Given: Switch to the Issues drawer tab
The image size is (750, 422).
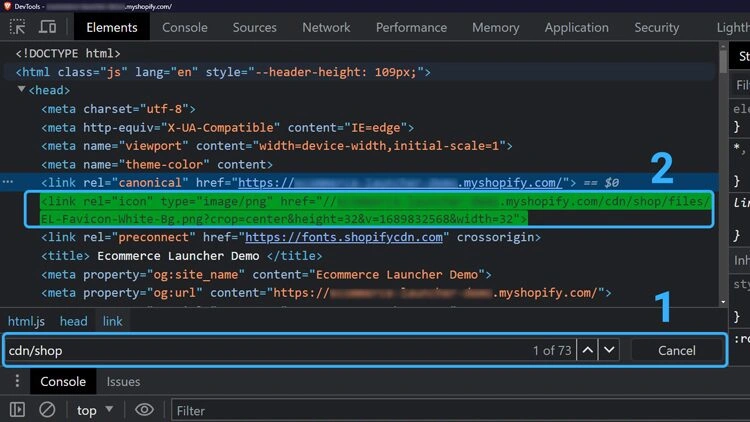Looking at the screenshot, I should point(123,382).
